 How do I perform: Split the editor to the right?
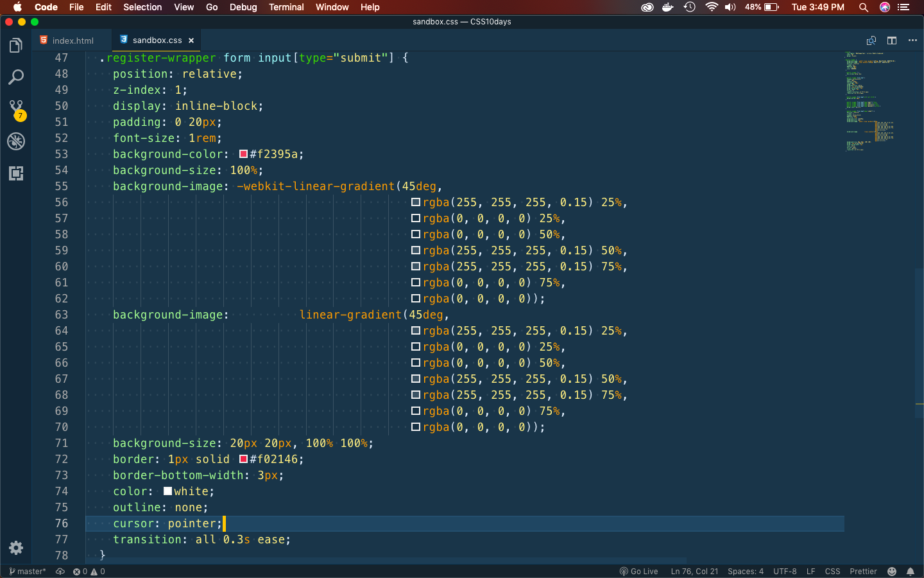pos(892,40)
